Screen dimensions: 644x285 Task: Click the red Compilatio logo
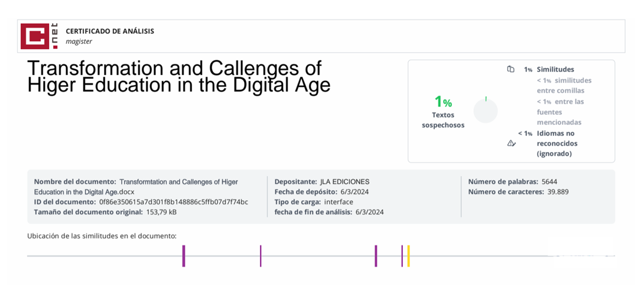pyautogui.click(x=39, y=36)
